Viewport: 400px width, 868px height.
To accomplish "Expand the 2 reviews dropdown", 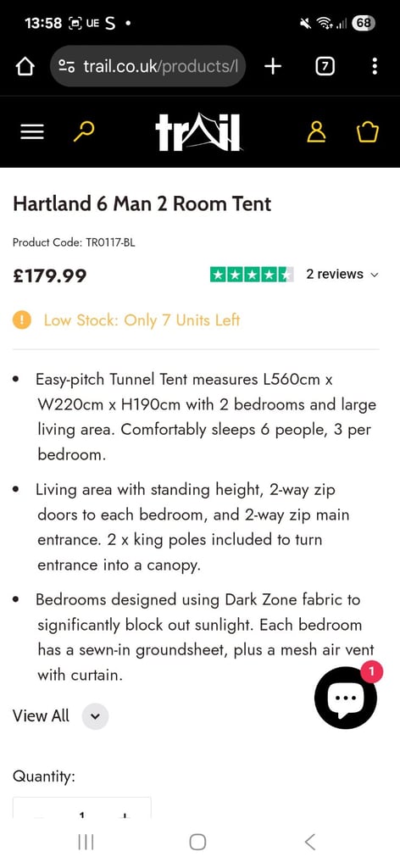I will pyautogui.click(x=342, y=275).
